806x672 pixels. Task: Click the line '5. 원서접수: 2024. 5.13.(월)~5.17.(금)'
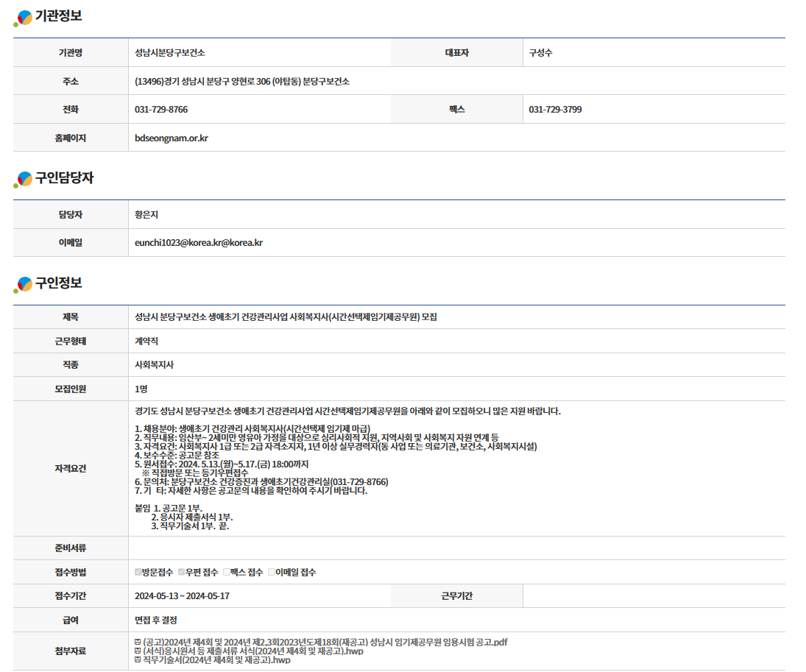222,464
